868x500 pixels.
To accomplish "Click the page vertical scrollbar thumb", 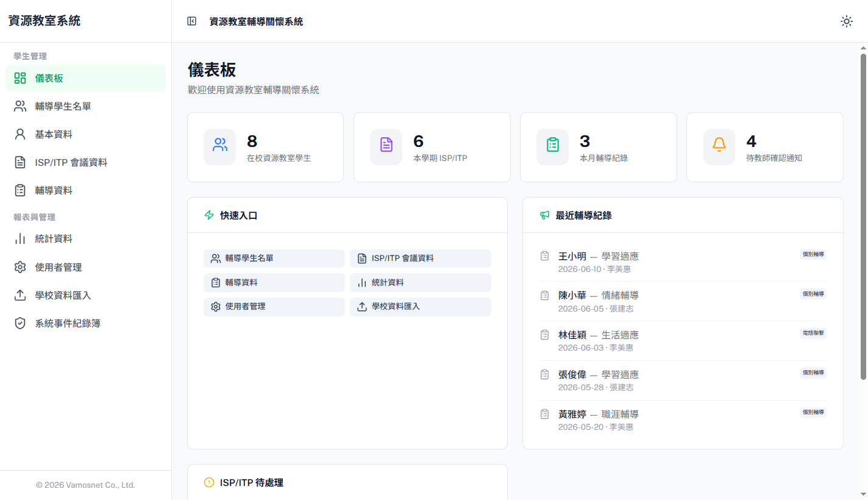I will click(863, 216).
